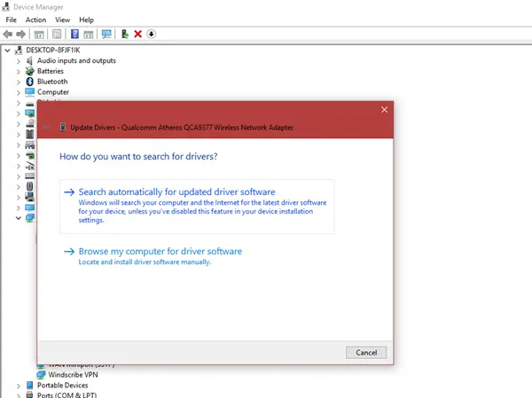Choose Browse my computer for driver software
Viewport: 532px width, 398px height.
(x=197, y=256)
